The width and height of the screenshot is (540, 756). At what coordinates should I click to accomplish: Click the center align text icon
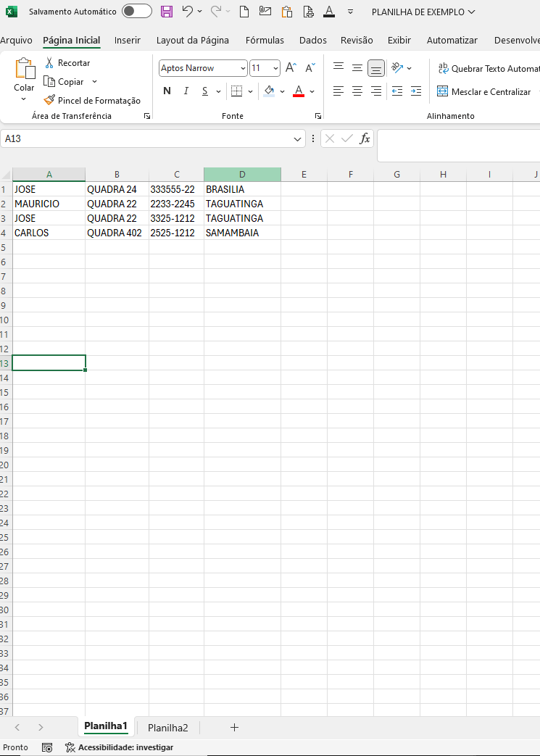[x=357, y=91]
